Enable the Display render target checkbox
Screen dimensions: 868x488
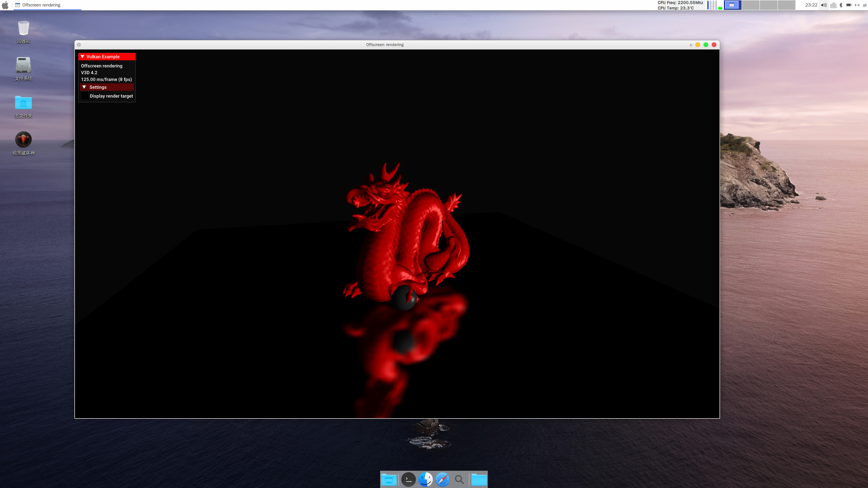click(x=85, y=96)
